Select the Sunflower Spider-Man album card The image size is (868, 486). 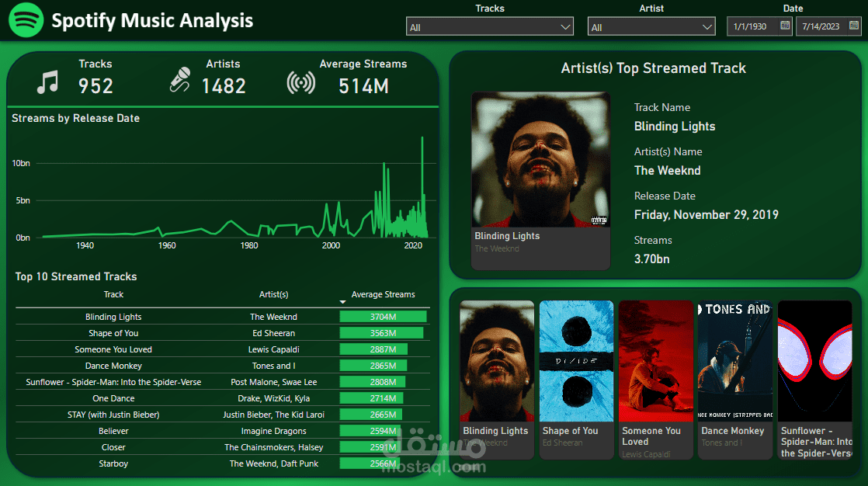(815, 380)
